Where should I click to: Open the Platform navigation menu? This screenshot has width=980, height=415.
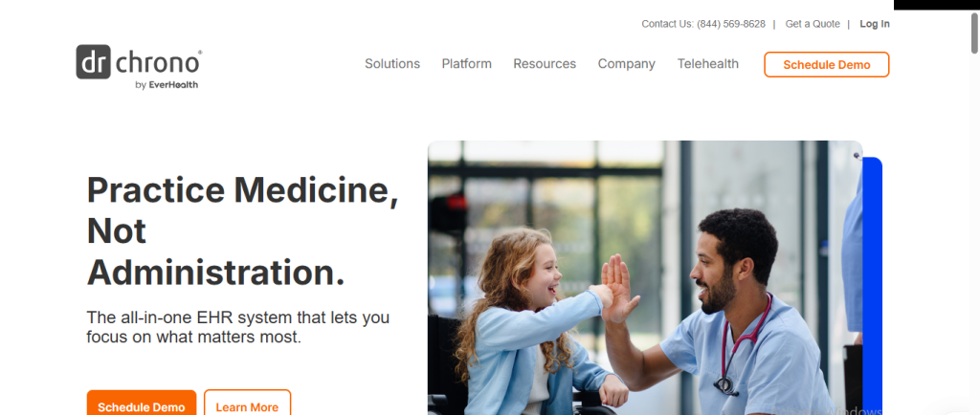pyautogui.click(x=467, y=64)
